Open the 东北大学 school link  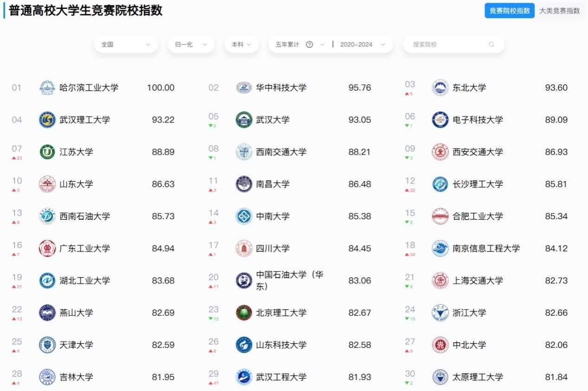tap(469, 88)
